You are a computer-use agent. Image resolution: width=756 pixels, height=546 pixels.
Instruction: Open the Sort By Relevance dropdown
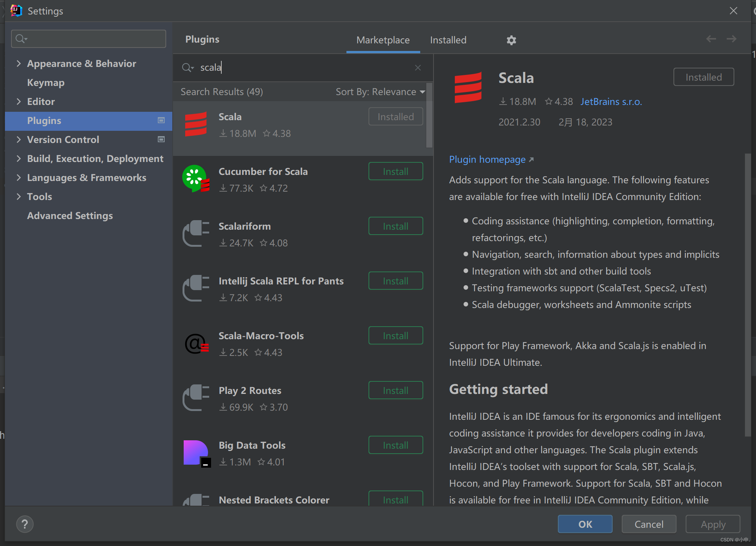(x=380, y=92)
